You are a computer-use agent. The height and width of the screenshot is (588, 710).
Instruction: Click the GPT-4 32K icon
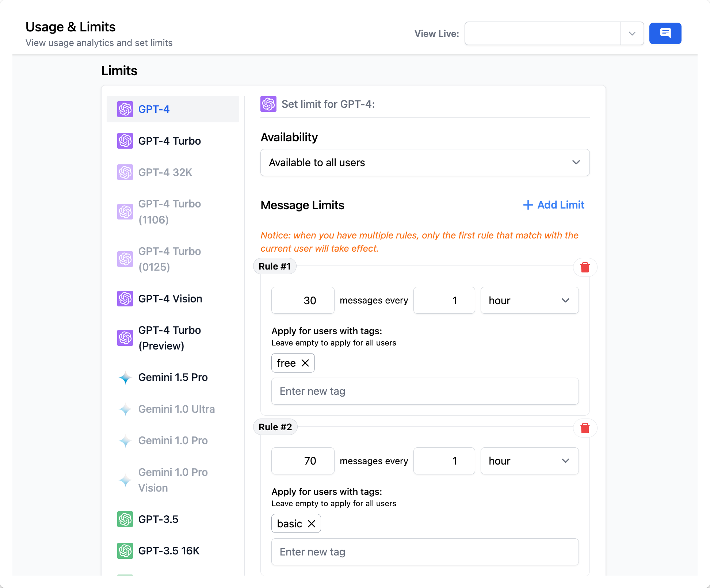point(125,172)
